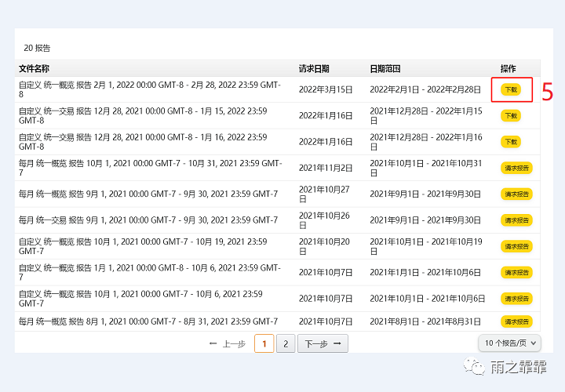Select file name 每月 统一概览 报告 10月 1, 2021

[x=150, y=168]
